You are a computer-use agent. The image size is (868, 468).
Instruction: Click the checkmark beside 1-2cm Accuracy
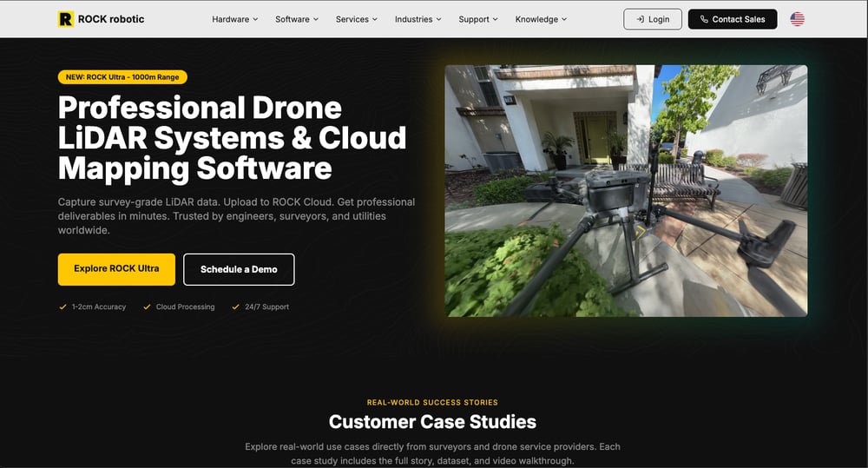[62, 307]
